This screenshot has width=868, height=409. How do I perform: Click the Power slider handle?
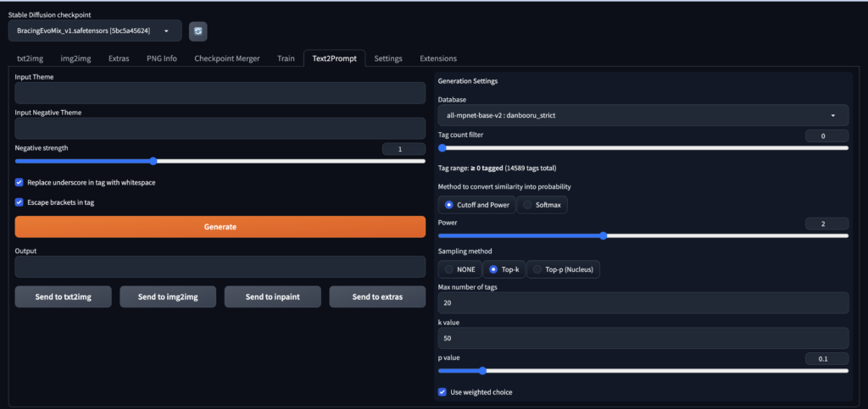tap(603, 235)
